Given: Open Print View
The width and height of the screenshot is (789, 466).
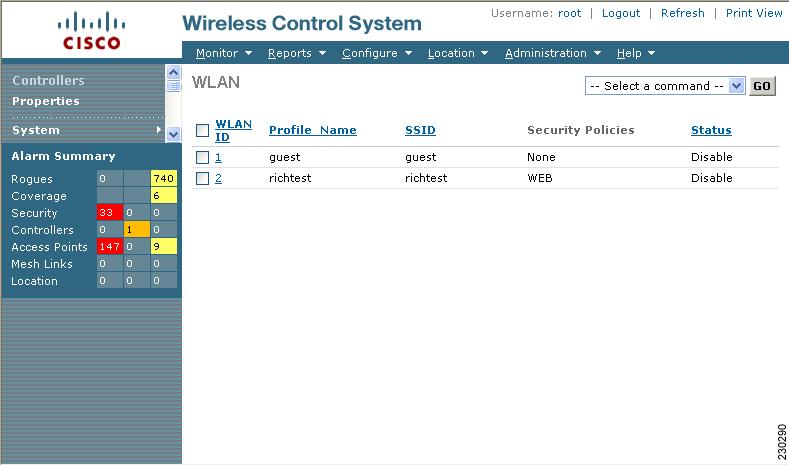Looking at the screenshot, I should (x=754, y=13).
